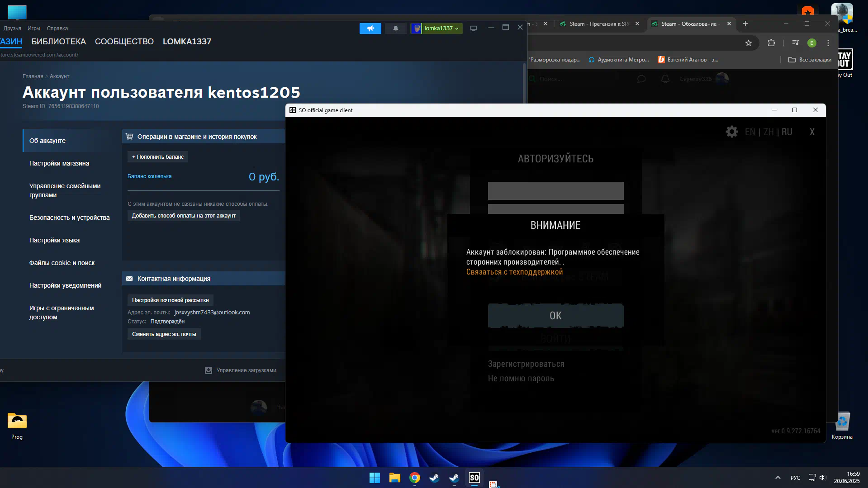Open the lomka1337 account dropdown
This screenshot has height=488, width=868.
[x=436, y=28]
